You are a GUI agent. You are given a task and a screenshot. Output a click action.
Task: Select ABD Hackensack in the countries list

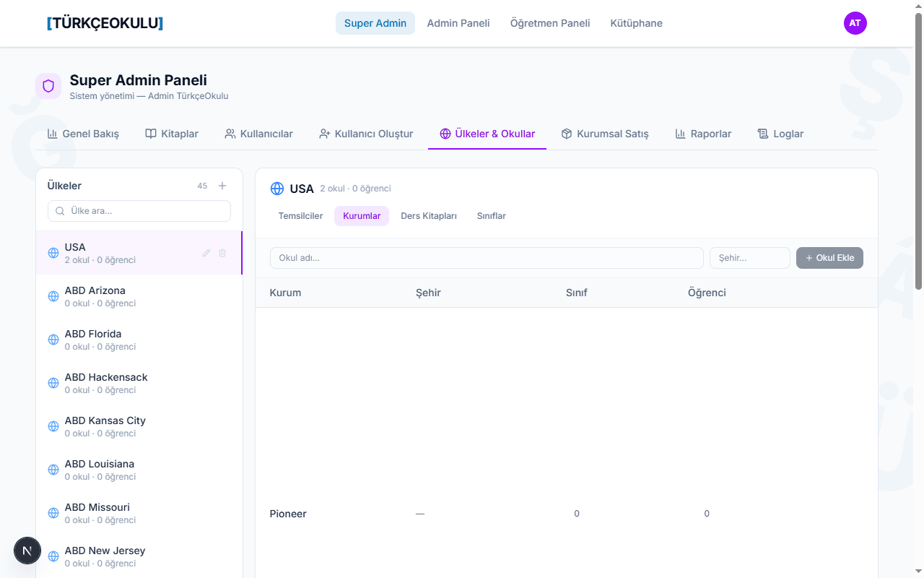[x=139, y=383]
